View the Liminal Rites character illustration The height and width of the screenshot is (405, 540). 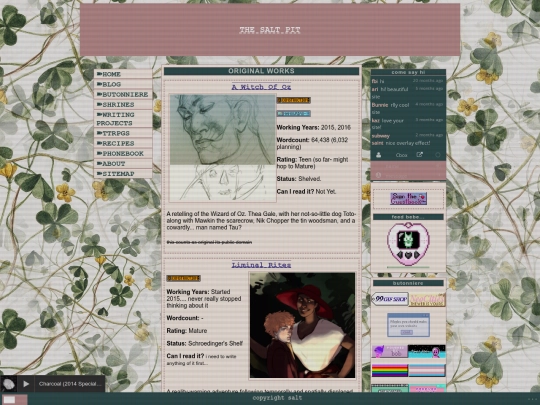[302, 325]
